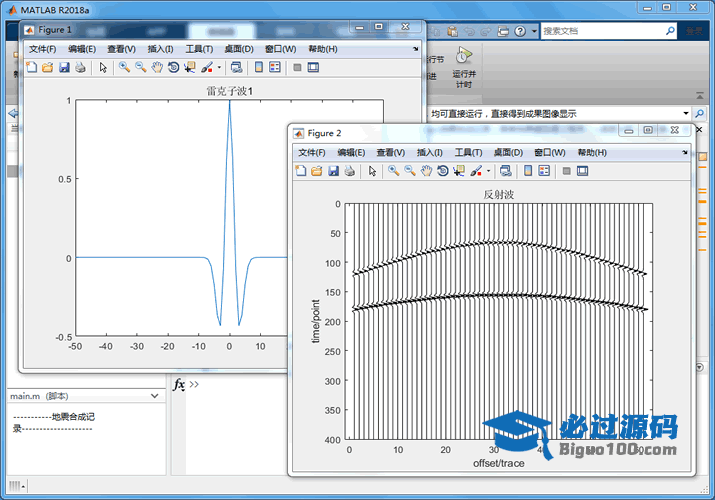Click New Figure icon in Figure 2 toolbar
Screen dimensions: 715x500
pyautogui.click(x=301, y=171)
